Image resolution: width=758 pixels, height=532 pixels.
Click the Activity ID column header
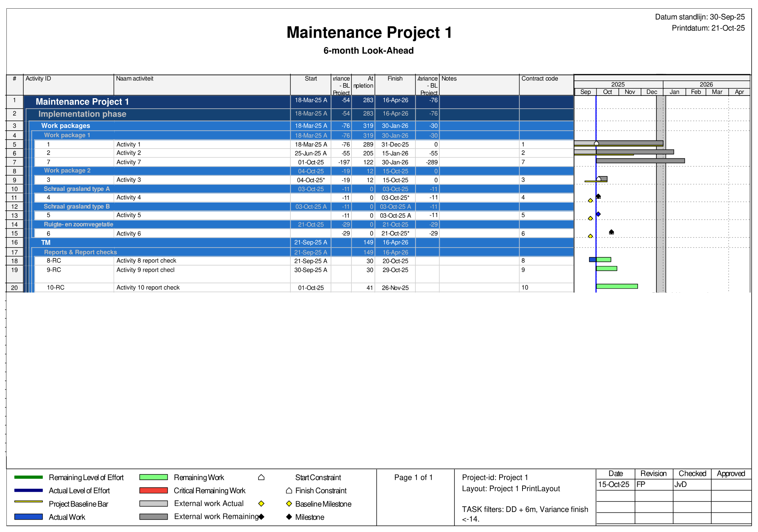pyautogui.click(x=38, y=79)
